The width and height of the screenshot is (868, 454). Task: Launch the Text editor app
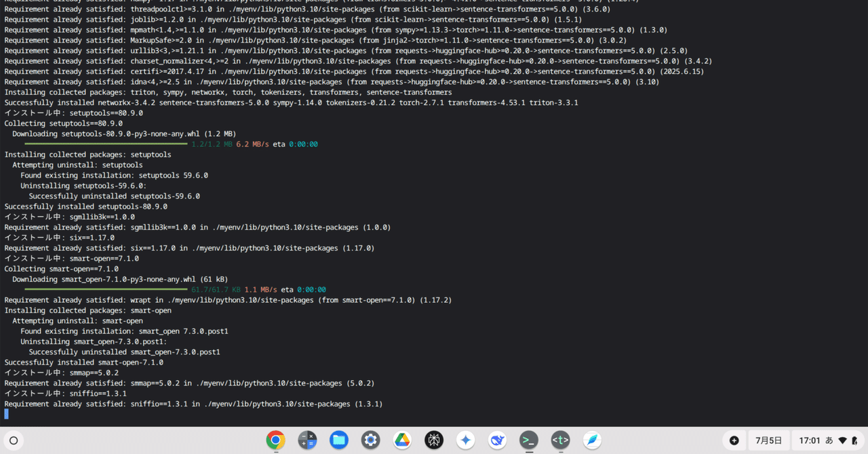[560, 440]
